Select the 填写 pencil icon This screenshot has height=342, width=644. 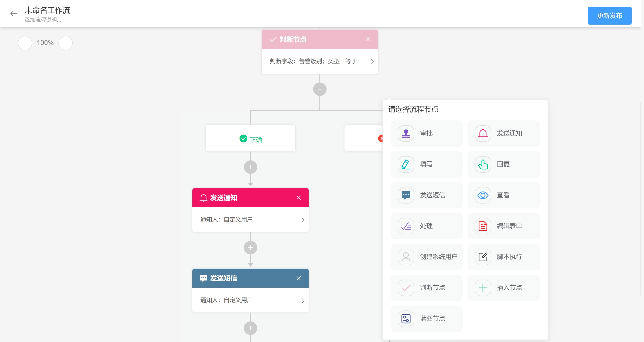[406, 164]
